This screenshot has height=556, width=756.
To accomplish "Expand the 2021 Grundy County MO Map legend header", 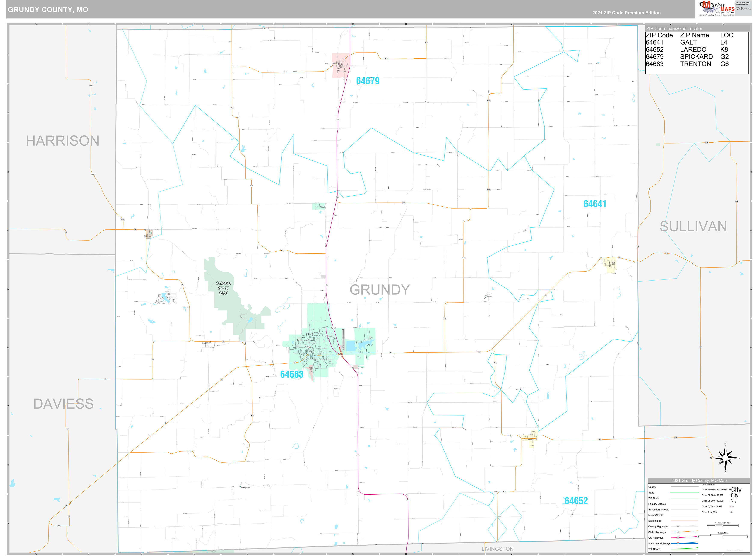I will (700, 481).
